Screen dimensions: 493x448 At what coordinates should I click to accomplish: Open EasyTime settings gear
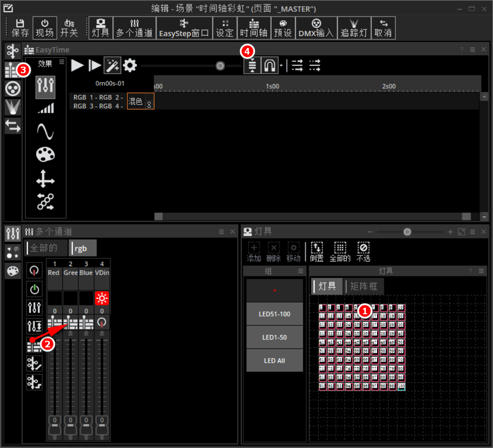tap(130, 66)
